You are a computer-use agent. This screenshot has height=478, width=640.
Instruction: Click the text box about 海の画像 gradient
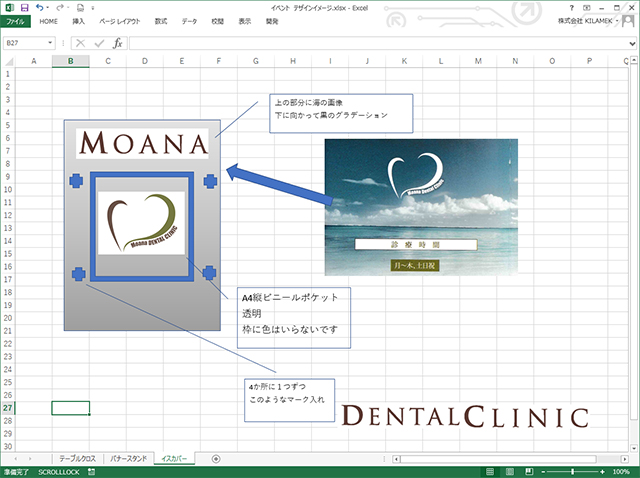(x=341, y=113)
